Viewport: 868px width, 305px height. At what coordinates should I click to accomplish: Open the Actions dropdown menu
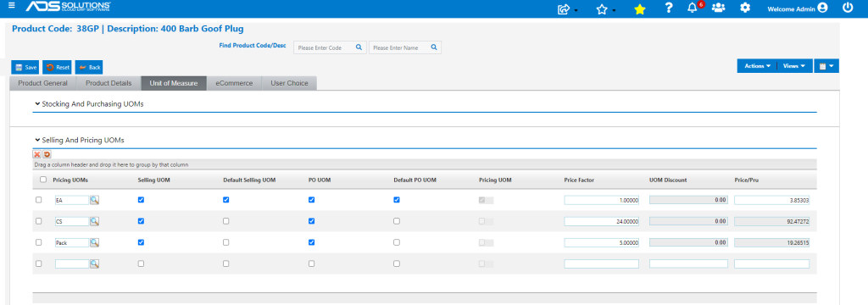pos(757,66)
